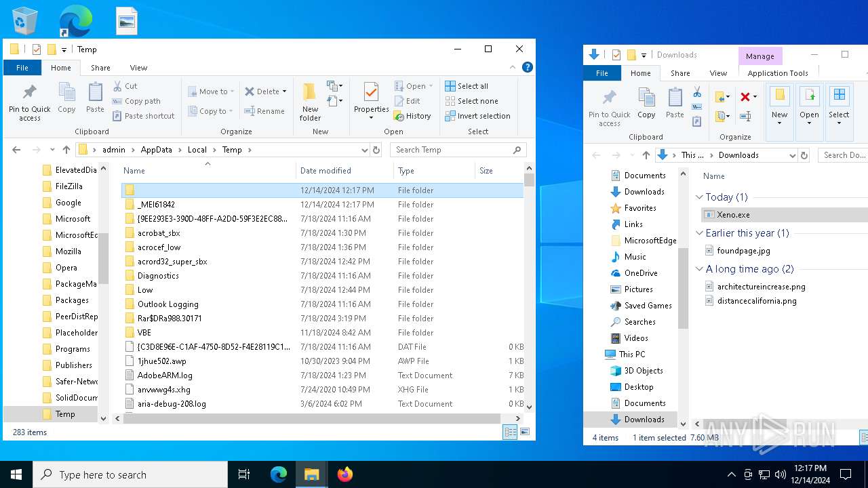The height and width of the screenshot is (488, 868).
Task: Click Invert selection in Temp window
Action: click(x=477, y=116)
